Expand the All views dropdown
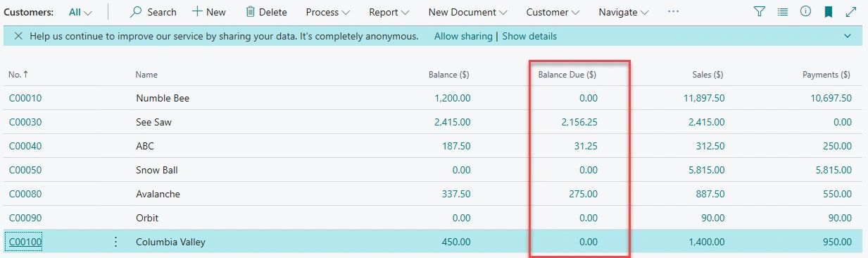This screenshot has height=258, width=868. pos(81,12)
